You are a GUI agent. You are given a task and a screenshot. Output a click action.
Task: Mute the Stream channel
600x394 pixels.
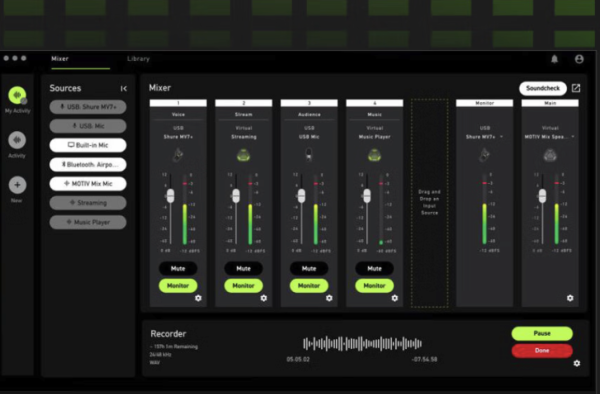(x=243, y=269)
